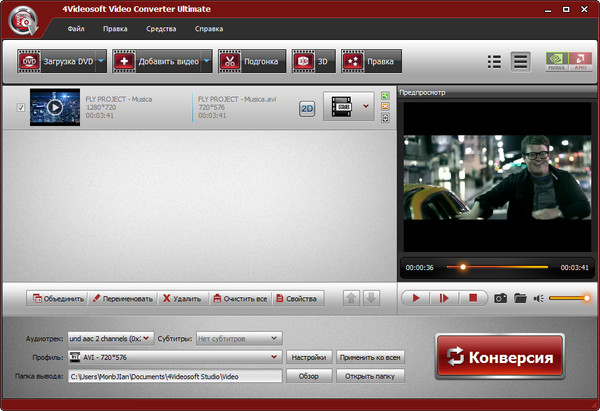Toggle the 2D mode badge on the file
This screenshot has width=600, height=411.
click(x=308, y=107)
